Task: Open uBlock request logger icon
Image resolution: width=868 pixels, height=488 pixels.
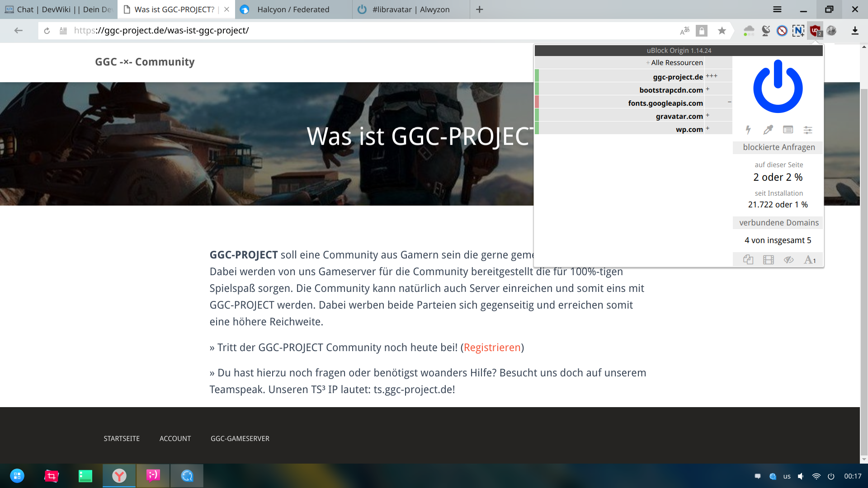Action: click(788, 130)
